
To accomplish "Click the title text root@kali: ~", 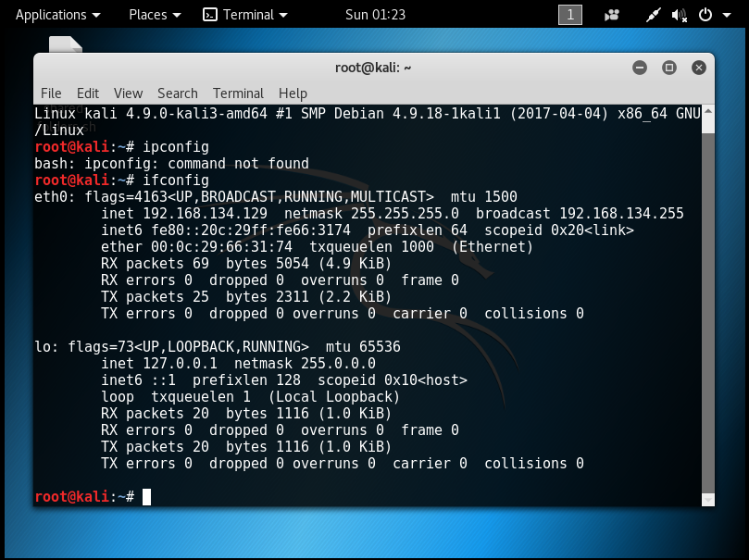I will (373, 68).
